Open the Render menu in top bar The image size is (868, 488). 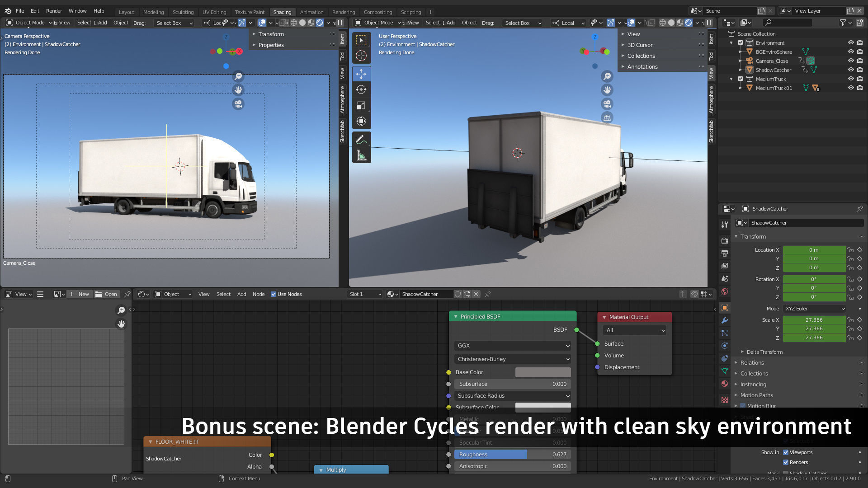pyautogui.click(x=54, y=11)
